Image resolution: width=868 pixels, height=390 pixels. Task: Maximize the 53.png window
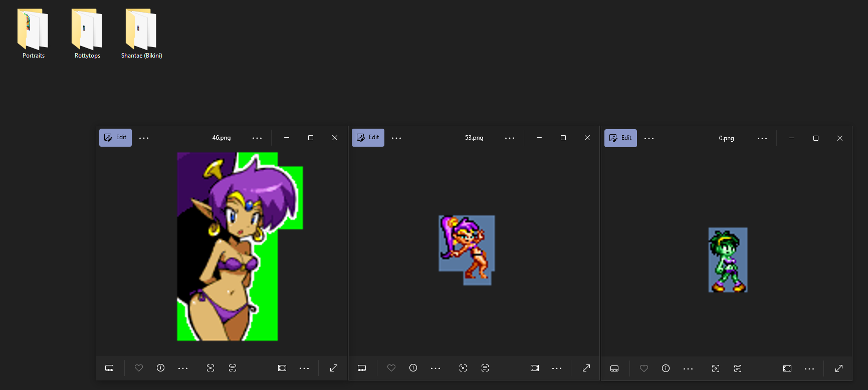point(563,138)
